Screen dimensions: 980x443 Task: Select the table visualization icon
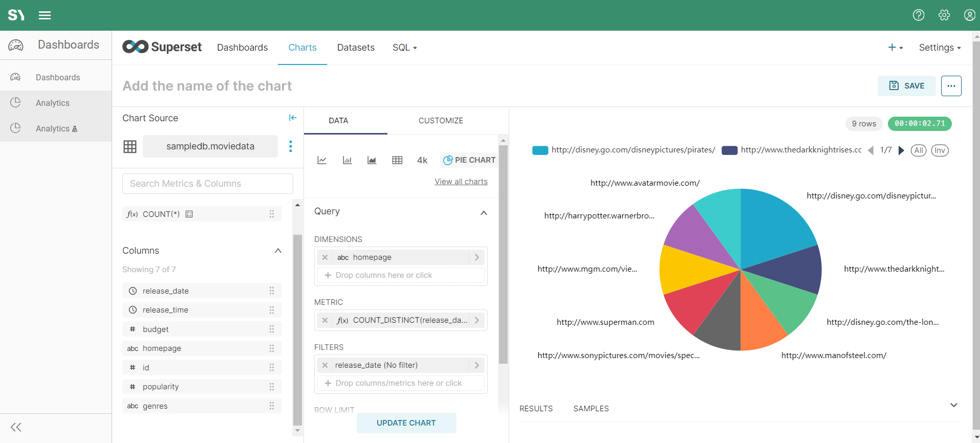tap(397, 160)
